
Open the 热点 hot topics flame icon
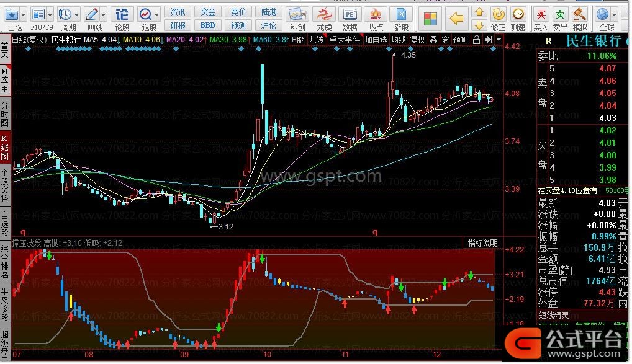click(376, 15)
